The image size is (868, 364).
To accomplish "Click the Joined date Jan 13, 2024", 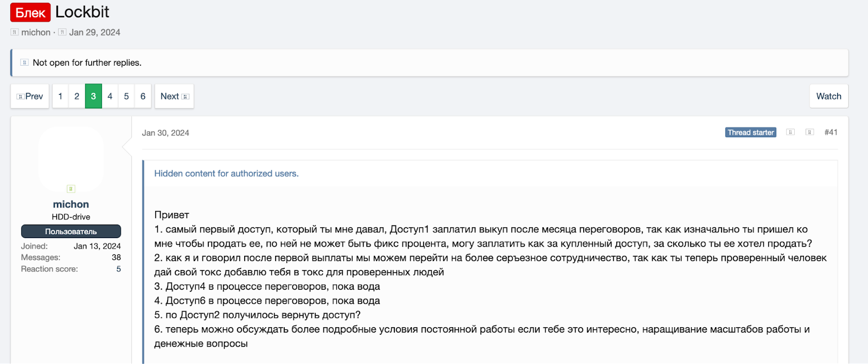I will point(97,246).
